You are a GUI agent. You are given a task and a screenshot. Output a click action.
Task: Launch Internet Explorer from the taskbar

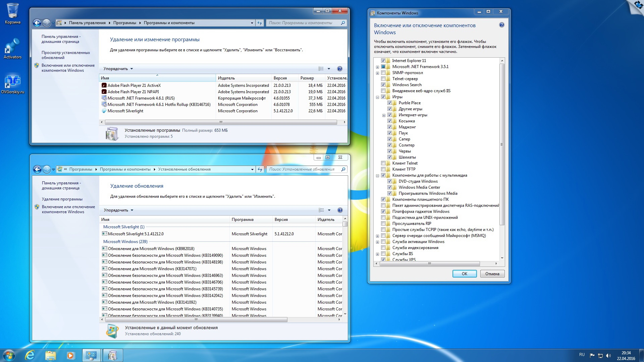click(x=30, y=355)
